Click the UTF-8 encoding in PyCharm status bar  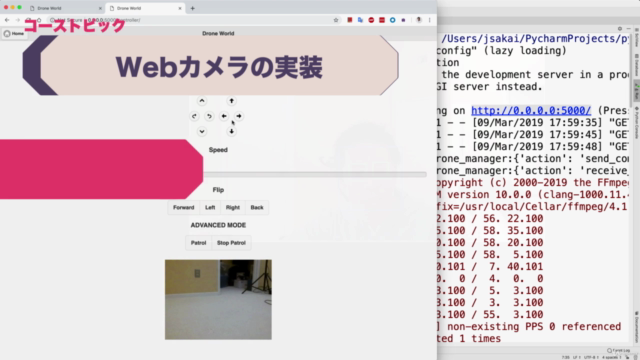(x=591, y=358)
